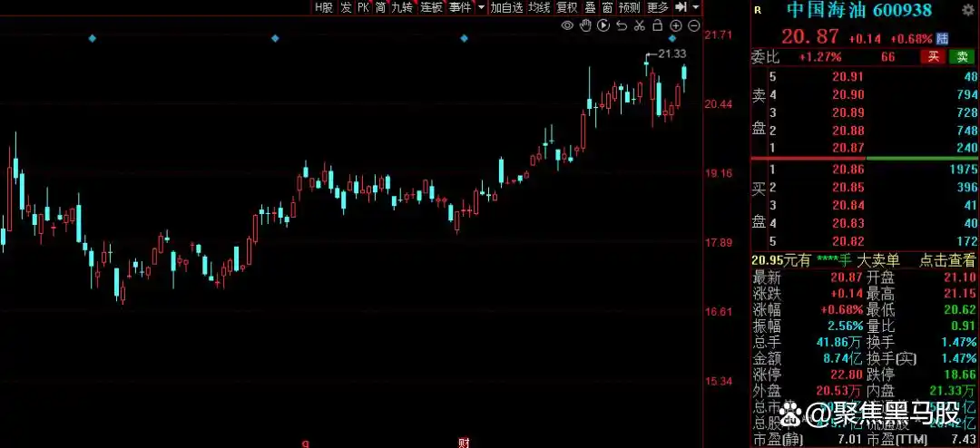Click the undo arrow icon
This screenshot has width=980, height=448.
click(622, 25)
